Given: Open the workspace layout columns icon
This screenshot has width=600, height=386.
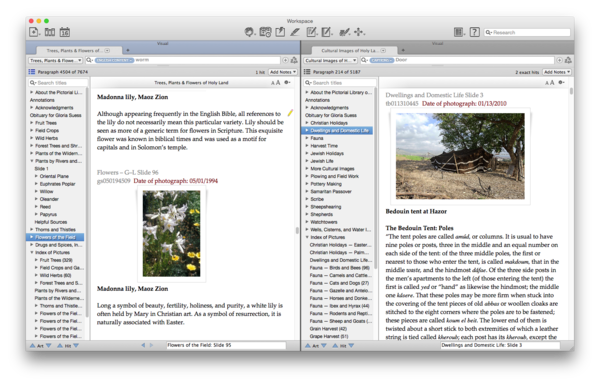Looking at the screenshot, I should click(x=458, y=32).
